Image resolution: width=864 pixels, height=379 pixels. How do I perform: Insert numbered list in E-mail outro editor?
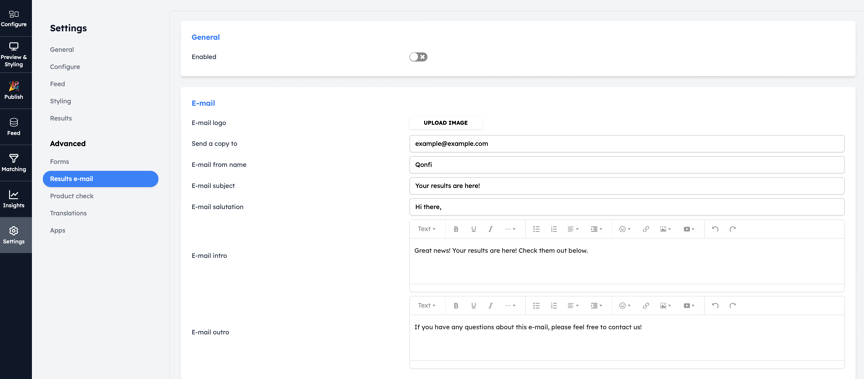554,306
